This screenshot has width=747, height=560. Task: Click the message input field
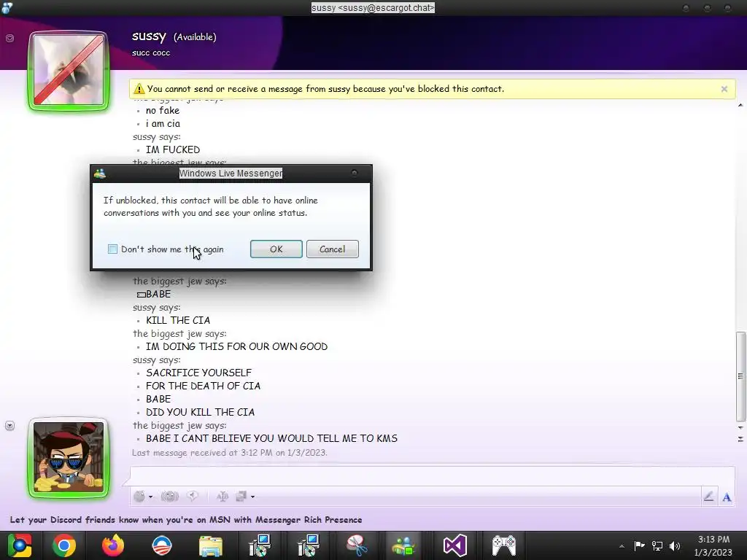pos(432,475)
